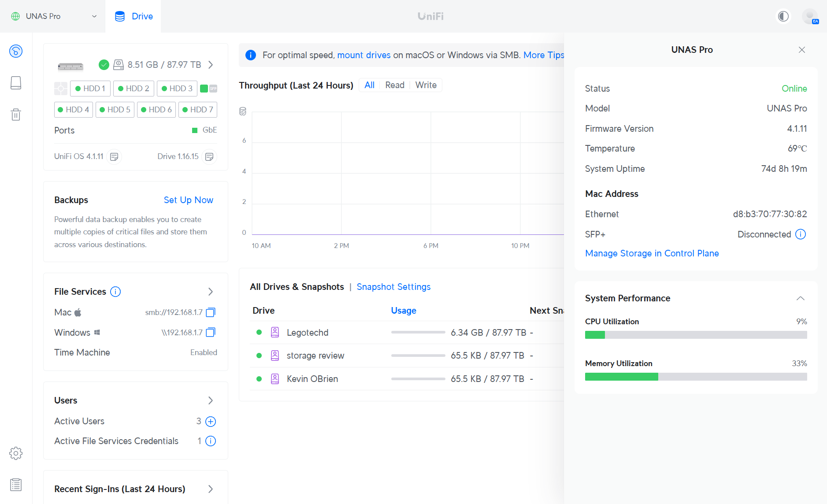
Task: Show File Services info icon
Action: point(115,292)
